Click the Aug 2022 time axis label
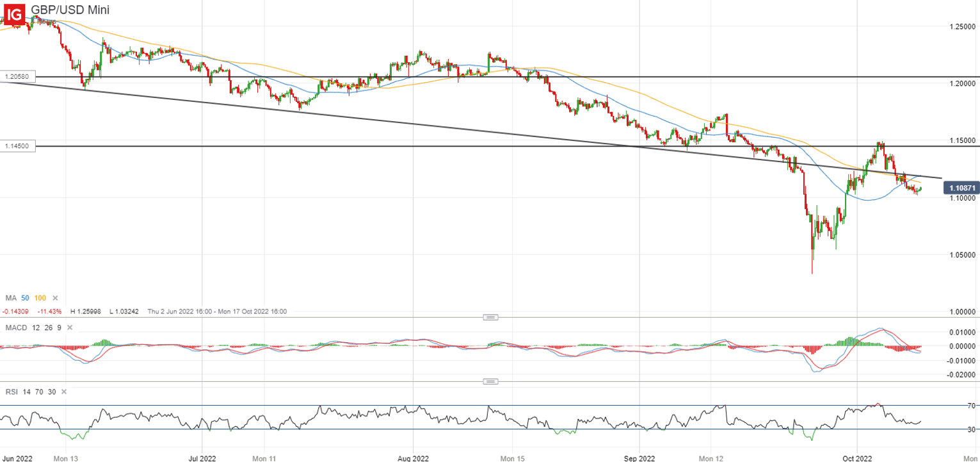This screenshot has height=462, width=980. 413,459
